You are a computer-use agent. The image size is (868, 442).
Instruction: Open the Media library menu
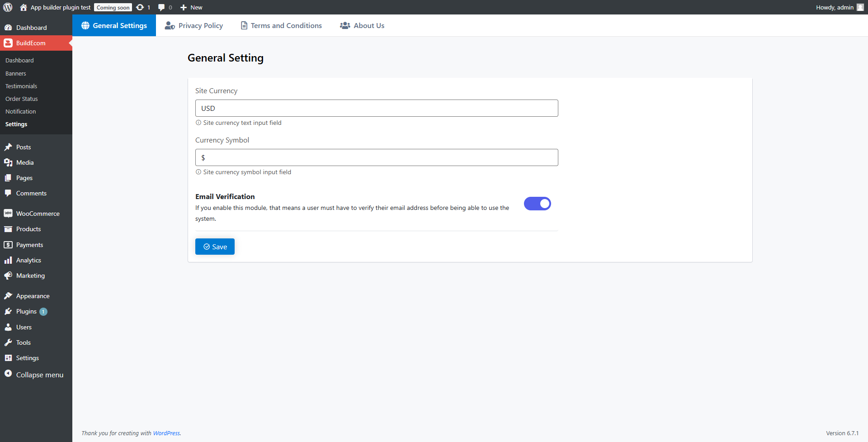click(25, 162)
